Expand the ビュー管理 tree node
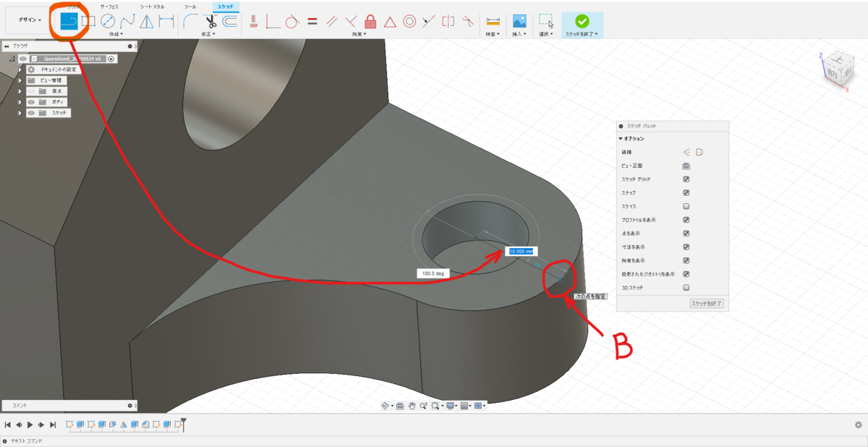 (20, 80)
